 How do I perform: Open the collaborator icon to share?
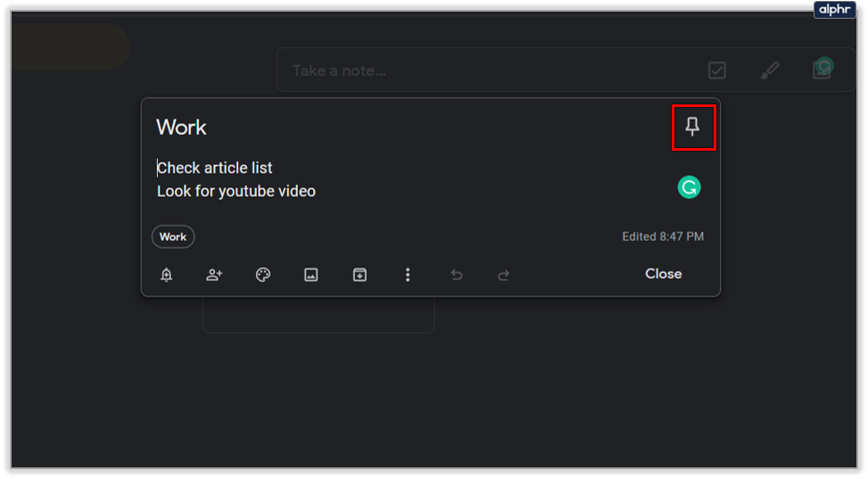click(x=214, y=275)
